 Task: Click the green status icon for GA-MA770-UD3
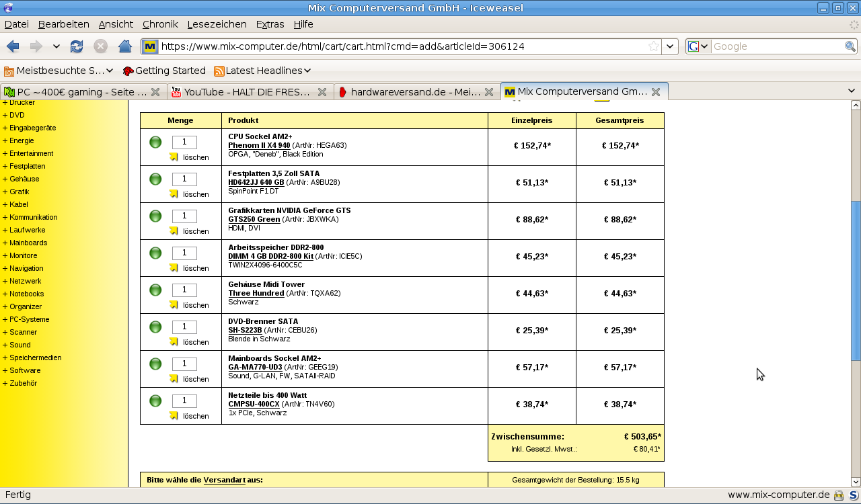coord(155,364)
